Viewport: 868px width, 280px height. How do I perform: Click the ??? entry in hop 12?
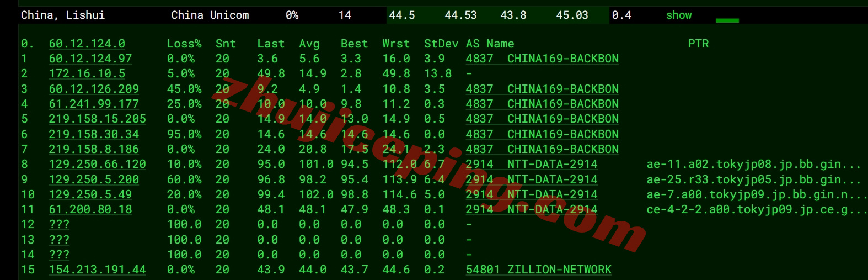point(59,224)
